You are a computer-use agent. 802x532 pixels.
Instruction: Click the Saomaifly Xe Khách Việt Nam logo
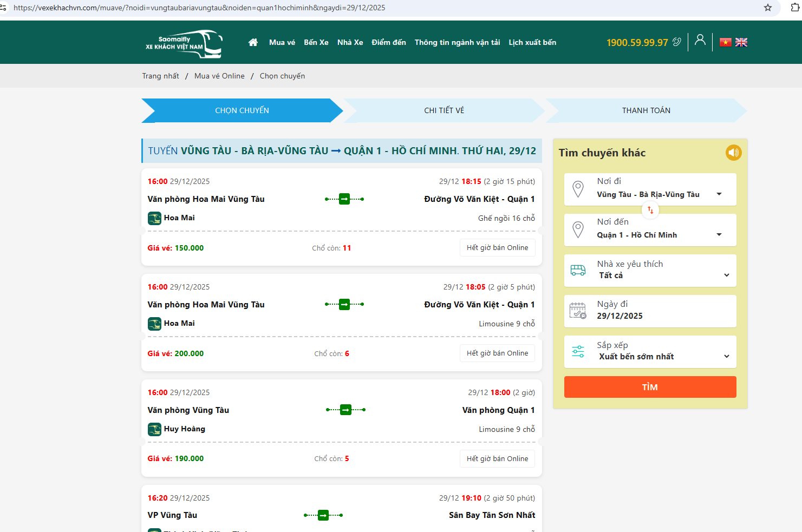(184, 43)
